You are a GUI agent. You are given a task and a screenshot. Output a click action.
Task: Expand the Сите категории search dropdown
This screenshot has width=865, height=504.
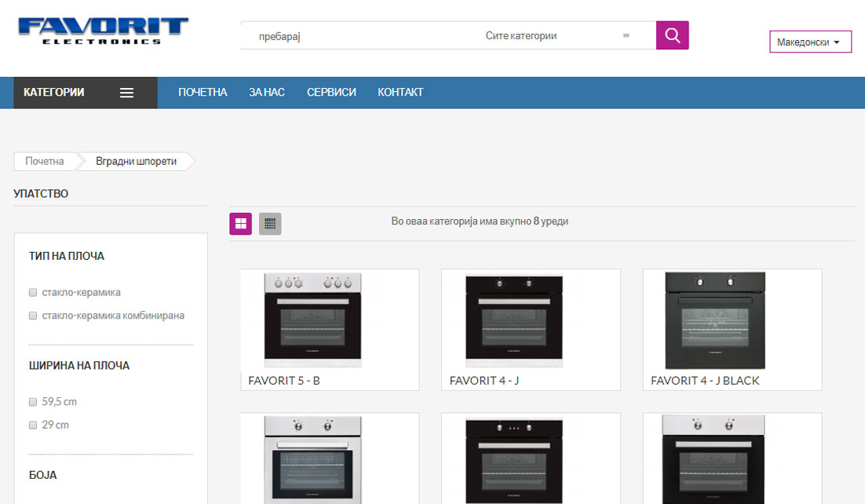(x=557, y=36)
